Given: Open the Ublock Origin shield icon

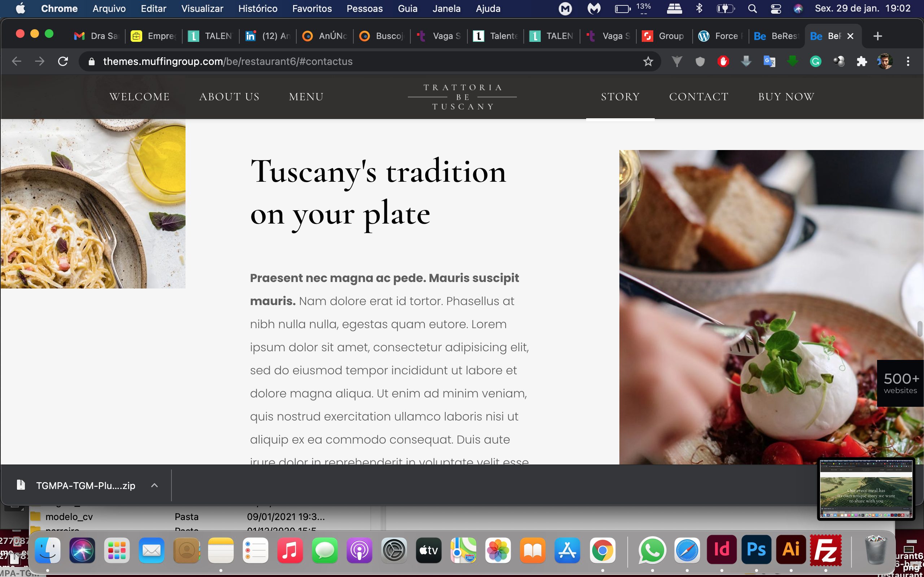Looking at the screenshot, I should pos(723,61).
